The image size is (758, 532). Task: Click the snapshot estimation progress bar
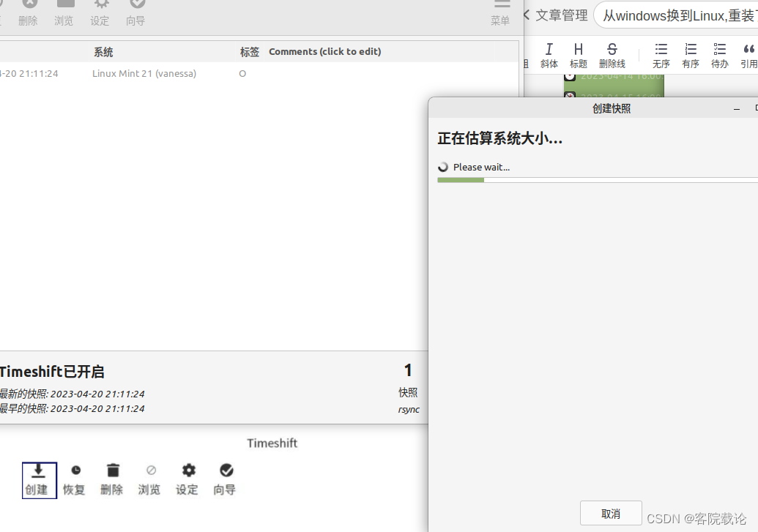[x=598, y=180]
